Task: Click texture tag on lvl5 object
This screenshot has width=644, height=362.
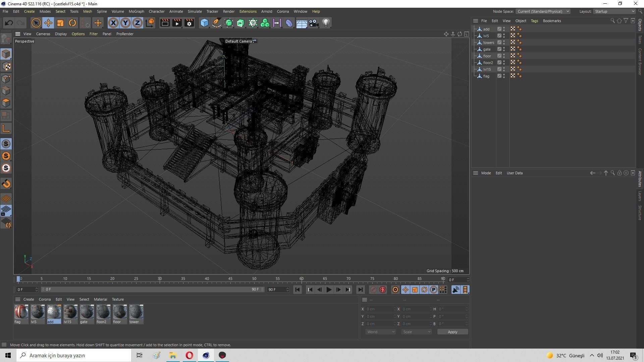Action: pyautogui.click(x=513, y=36)
